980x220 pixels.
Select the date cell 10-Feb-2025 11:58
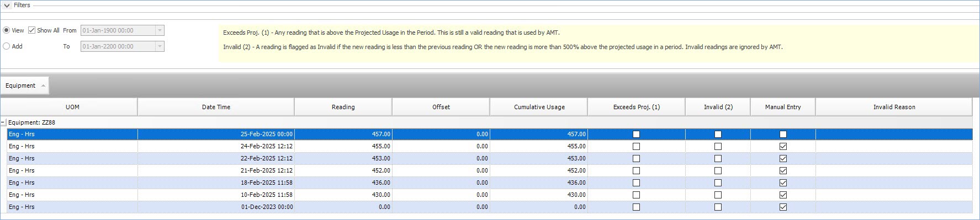tap(216, 195)
